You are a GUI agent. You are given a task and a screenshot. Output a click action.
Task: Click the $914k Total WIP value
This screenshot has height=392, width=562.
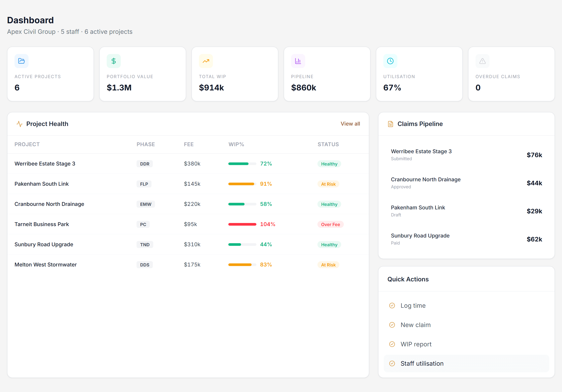tap(211, 88)
